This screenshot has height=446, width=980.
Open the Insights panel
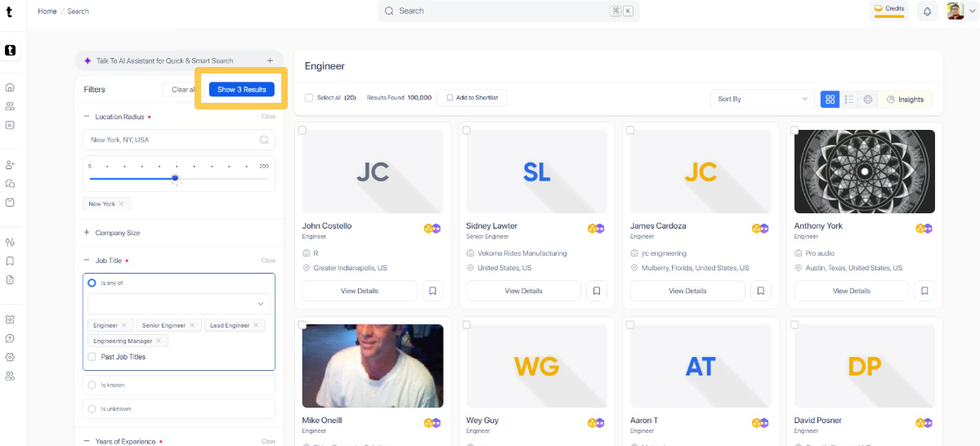[905, 99]
